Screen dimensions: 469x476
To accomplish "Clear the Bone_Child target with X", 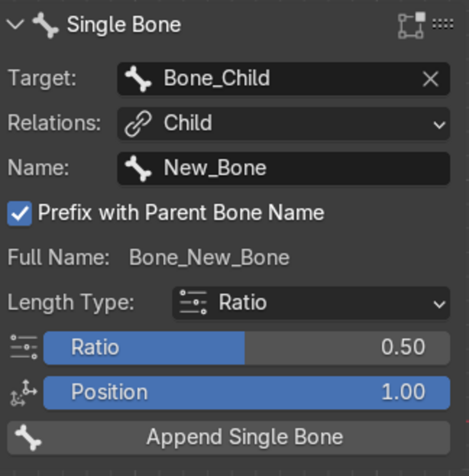I will click(430, 79).
